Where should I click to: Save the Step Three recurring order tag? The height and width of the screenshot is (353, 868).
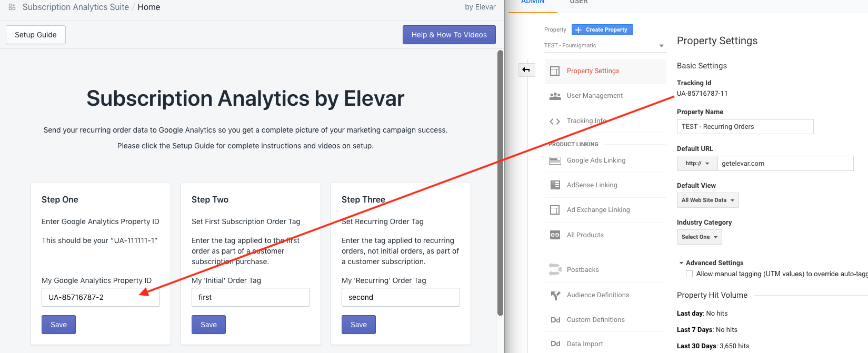point(358,325)
